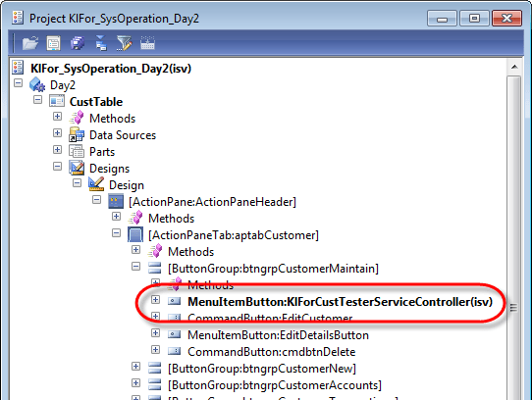Click the properties sheet toolbar icon

tap(53, 43)
